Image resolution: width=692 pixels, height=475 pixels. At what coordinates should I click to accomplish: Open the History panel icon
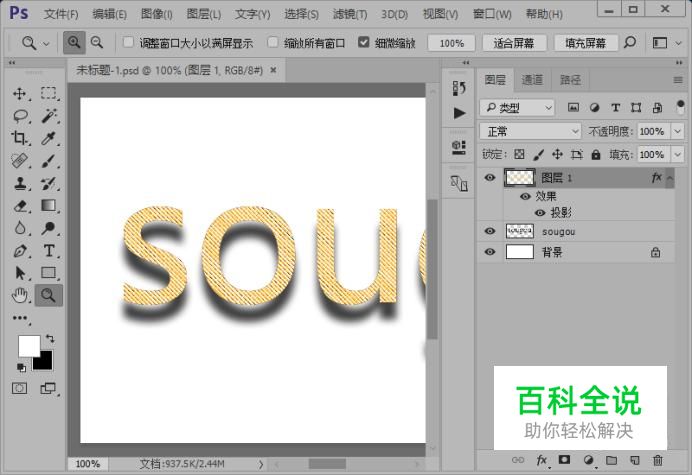(459, 88)
